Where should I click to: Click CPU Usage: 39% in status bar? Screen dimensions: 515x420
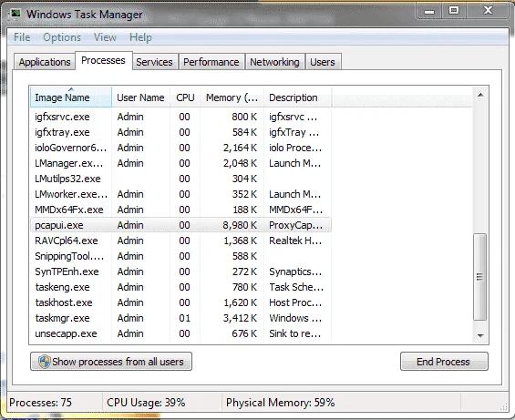[x=146, y=403]
